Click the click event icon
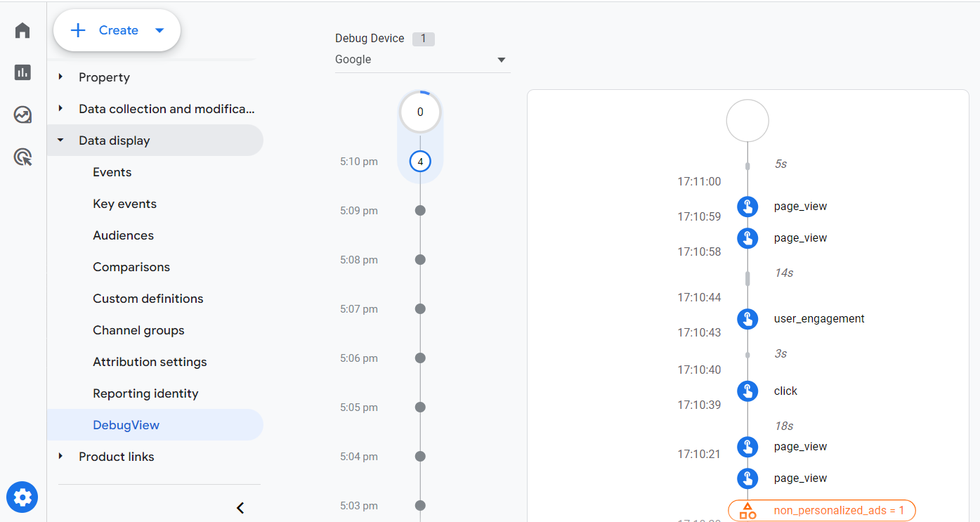980x522 pixels. (747, 391)
